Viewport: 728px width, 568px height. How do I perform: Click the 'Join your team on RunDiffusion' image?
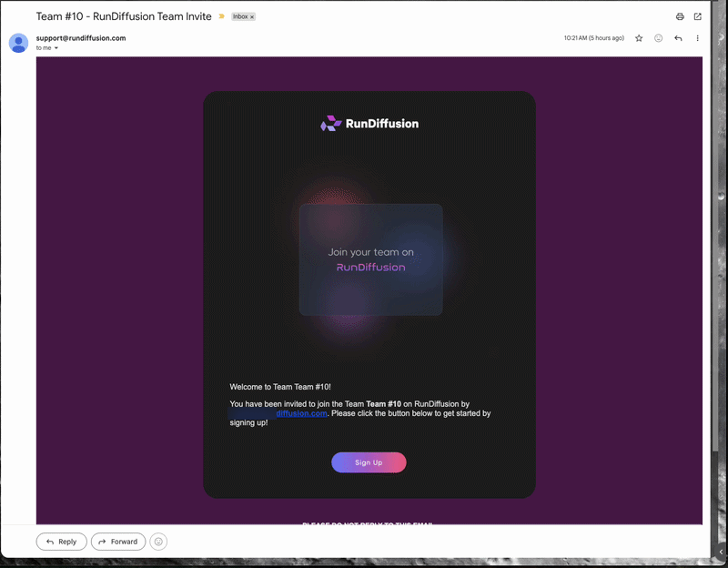(370, 259)
